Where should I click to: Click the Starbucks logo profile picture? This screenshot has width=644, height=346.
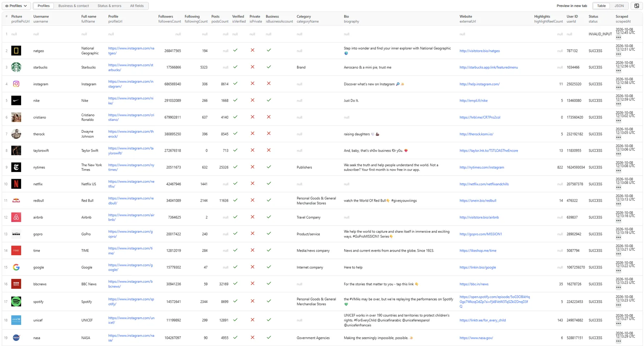[x=16, y=67]
